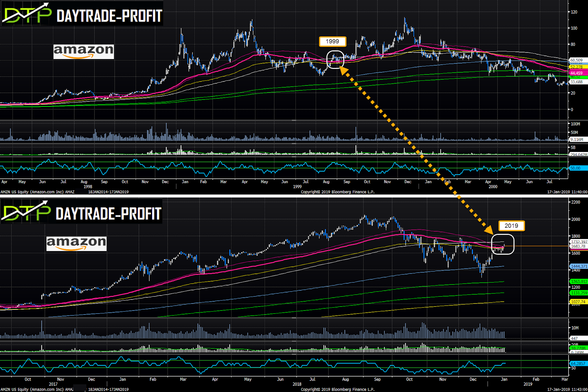The height and width of the screenshot is (392, 588).
Task: Click the 2017 year label on the time axis
Action: [53, 384]
